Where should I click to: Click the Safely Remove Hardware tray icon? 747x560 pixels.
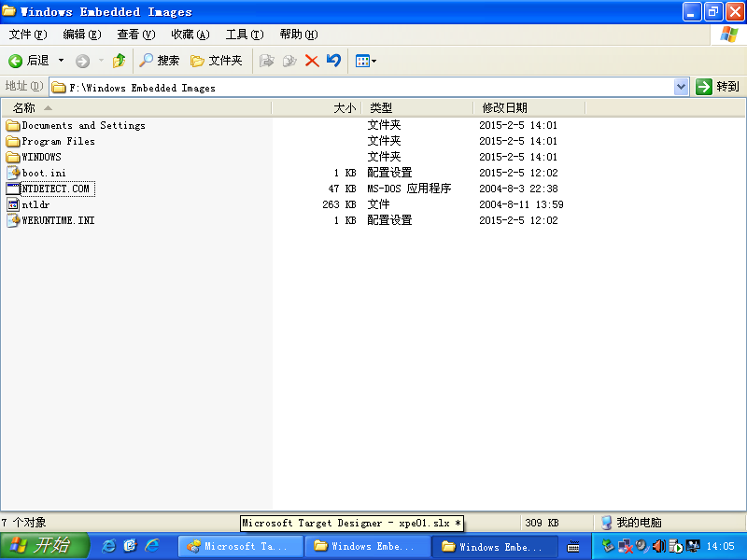point(608,546)
